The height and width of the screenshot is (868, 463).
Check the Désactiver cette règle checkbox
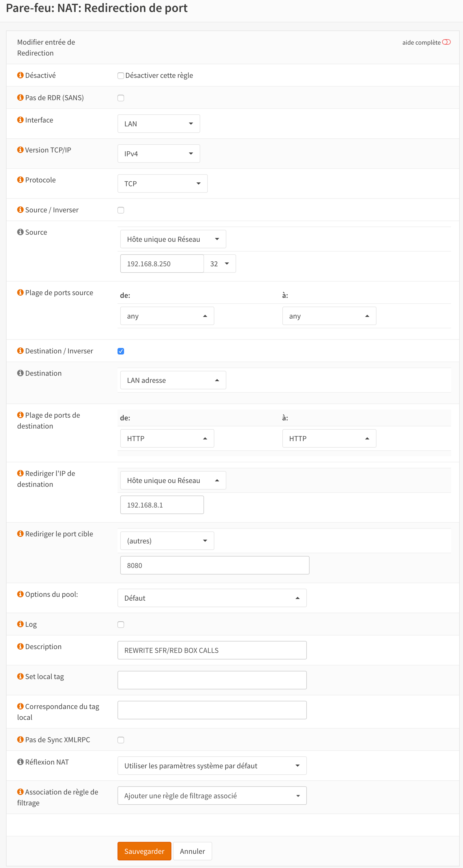point(121,75)
